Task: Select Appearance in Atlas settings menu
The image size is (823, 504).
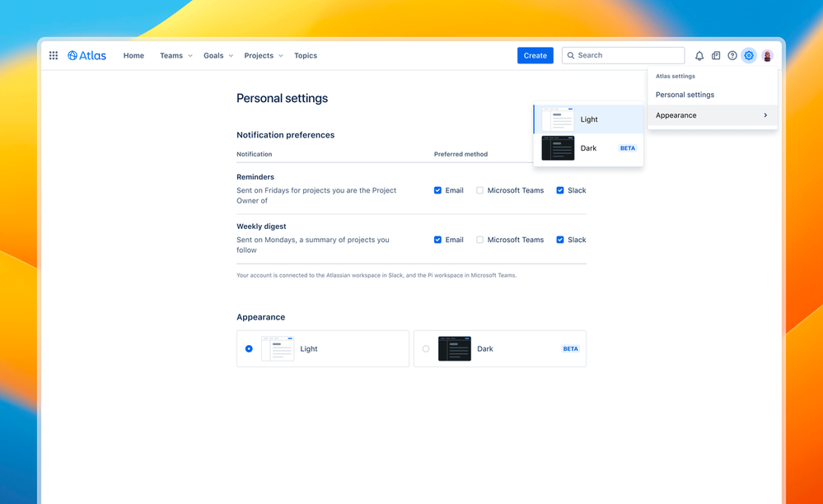Action: point(713,114)
